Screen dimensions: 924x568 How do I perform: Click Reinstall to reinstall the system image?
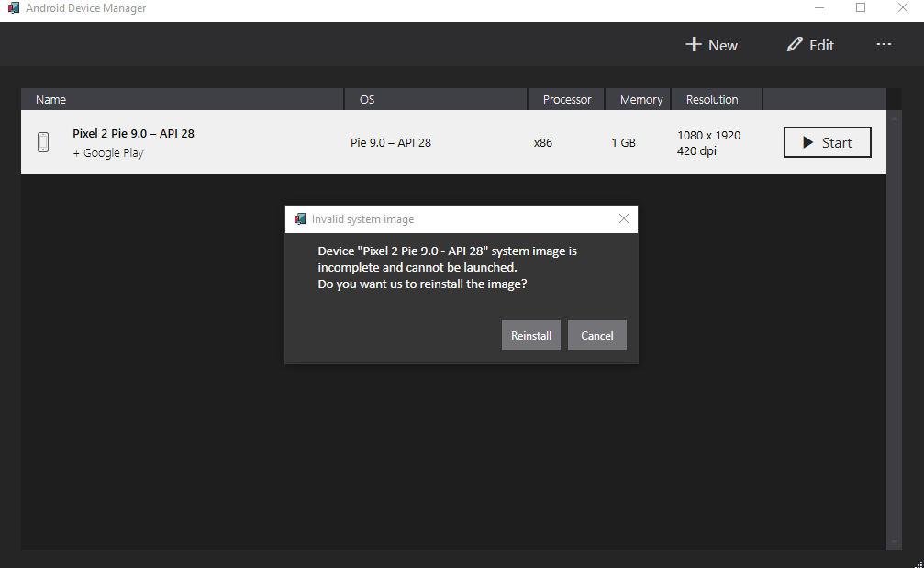tap(530, 335)
